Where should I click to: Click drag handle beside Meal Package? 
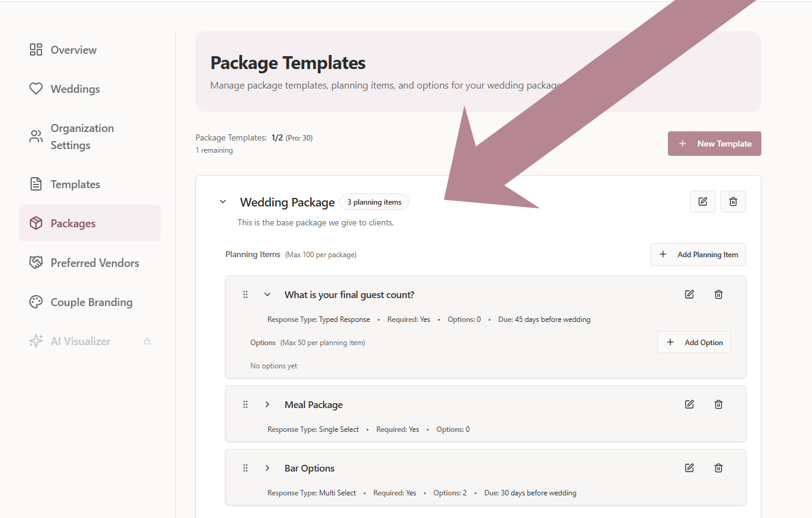pos(245,404)
